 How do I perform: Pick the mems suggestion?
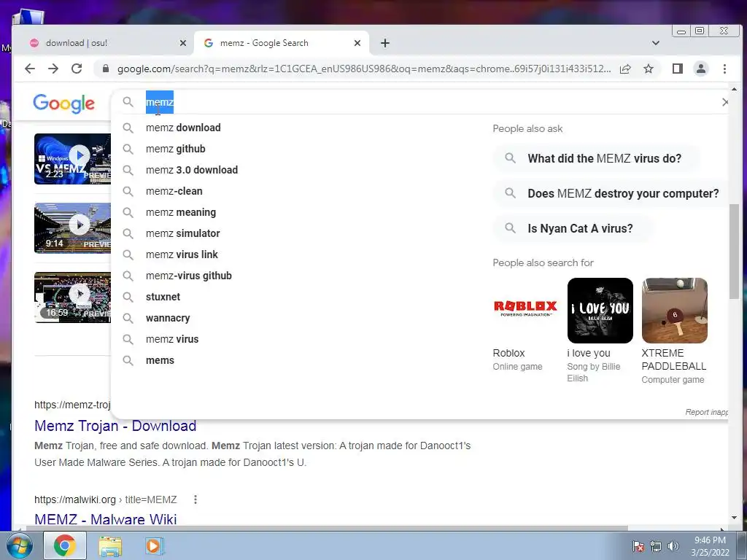pos(160,360)
